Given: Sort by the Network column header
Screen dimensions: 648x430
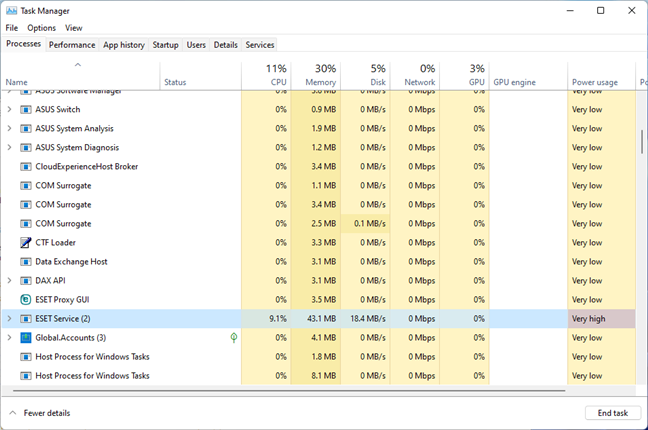Looking at the screenshot, I should 415,76.
